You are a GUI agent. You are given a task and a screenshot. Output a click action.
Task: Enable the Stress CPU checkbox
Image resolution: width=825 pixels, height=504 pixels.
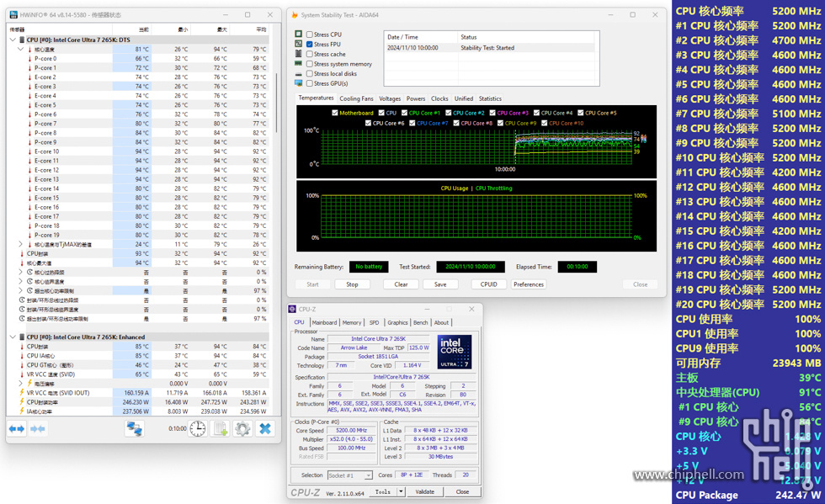pos(310,34)
